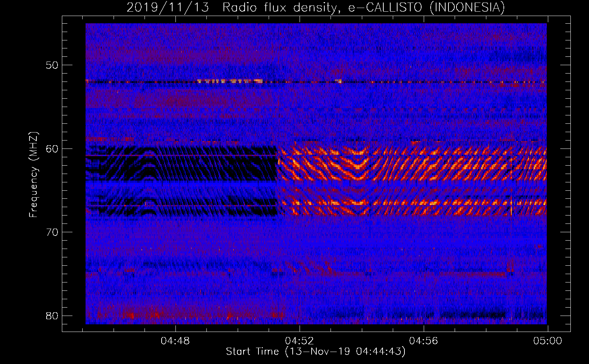Click the '60' frequency tick label
This screenshot has height=364, width=589.
[x=52, y=149]
